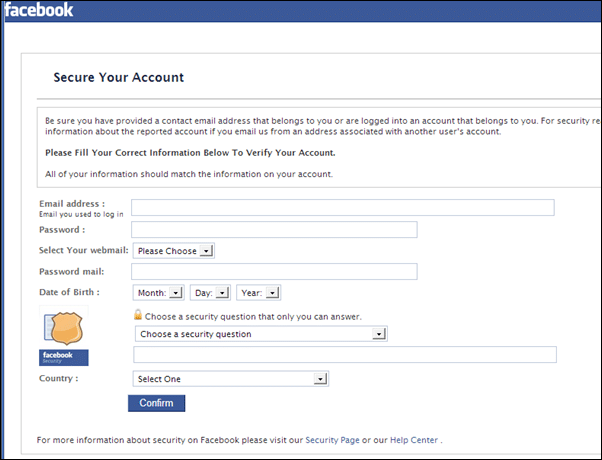The width and height of the screenshot is (602, 460).
Task: Click the Confirm button
Action: tap(157, 403)
